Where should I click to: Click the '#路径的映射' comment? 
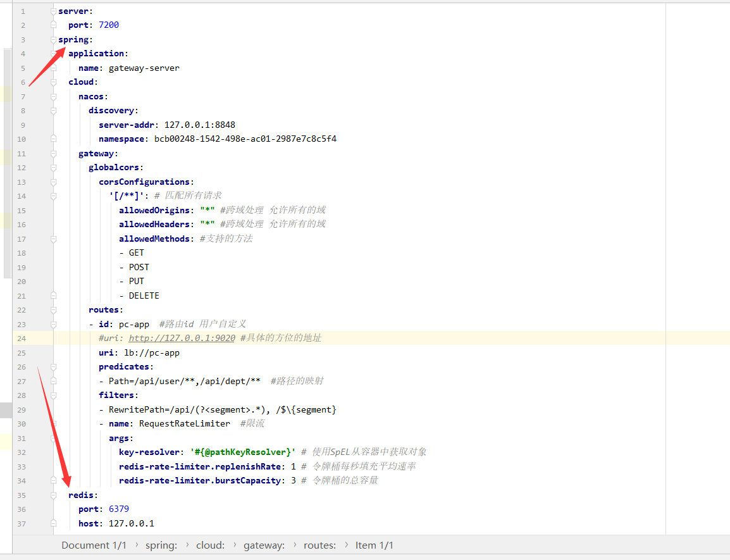click(297, 381)
